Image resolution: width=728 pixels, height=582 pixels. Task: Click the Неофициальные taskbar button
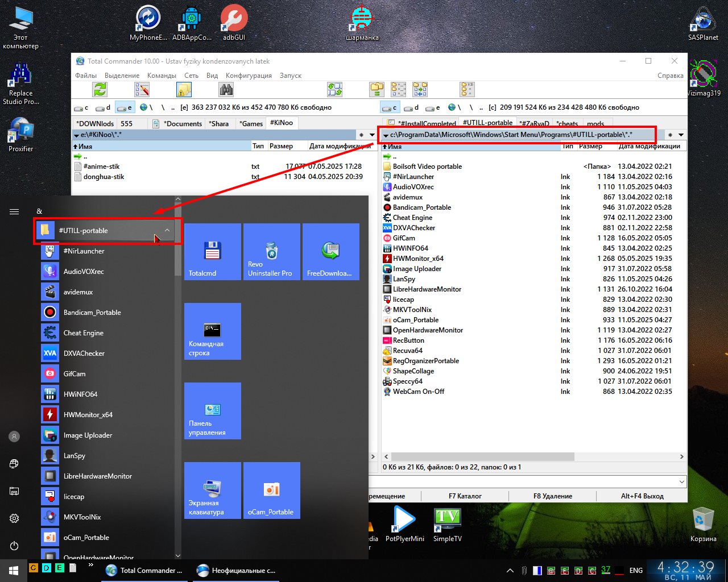[x=236, y=571]
